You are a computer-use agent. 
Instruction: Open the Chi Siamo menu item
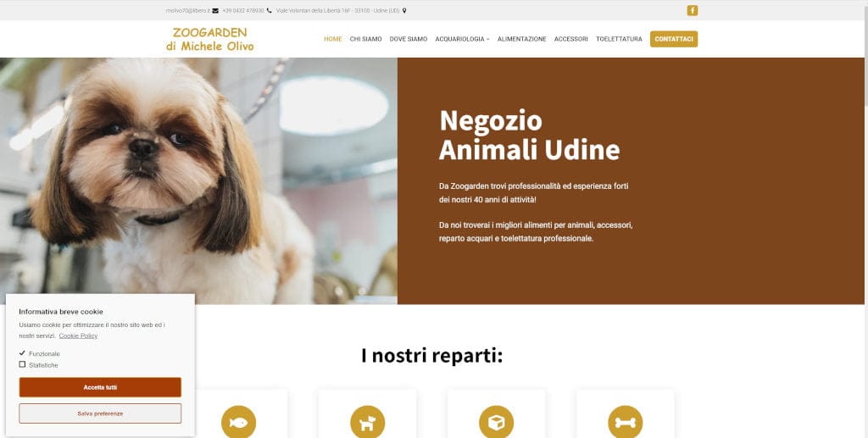(366, 39)
